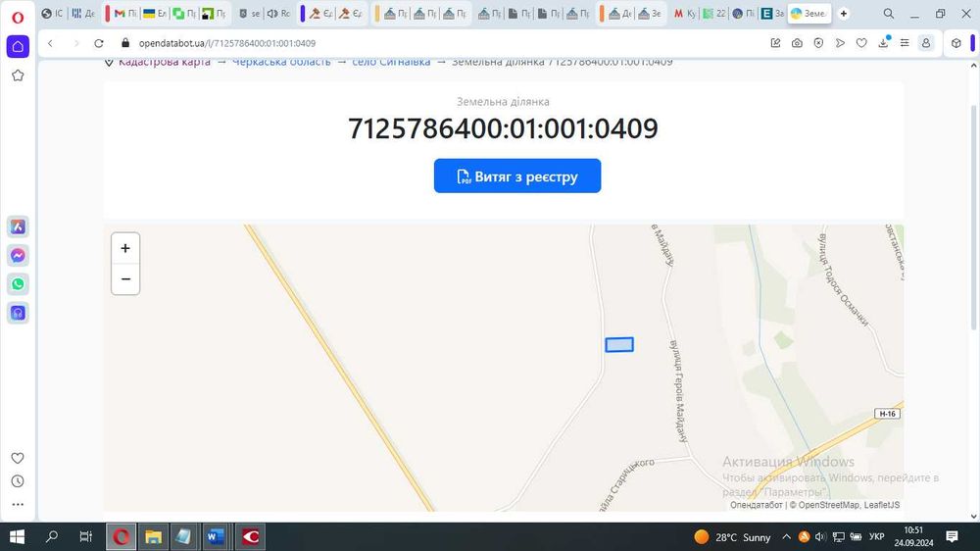980x551 pixels.
Task: Open Messenger in the Opera sidebar
Action: click(x=18, y=255)
